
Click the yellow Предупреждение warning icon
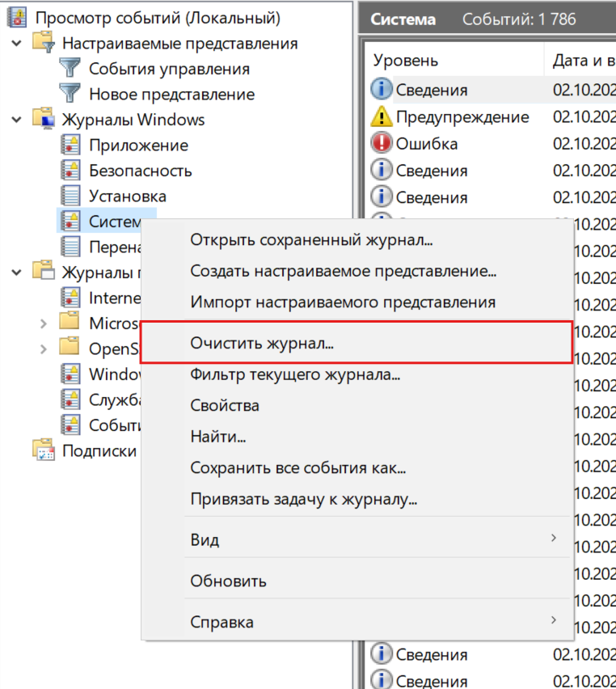381,117
